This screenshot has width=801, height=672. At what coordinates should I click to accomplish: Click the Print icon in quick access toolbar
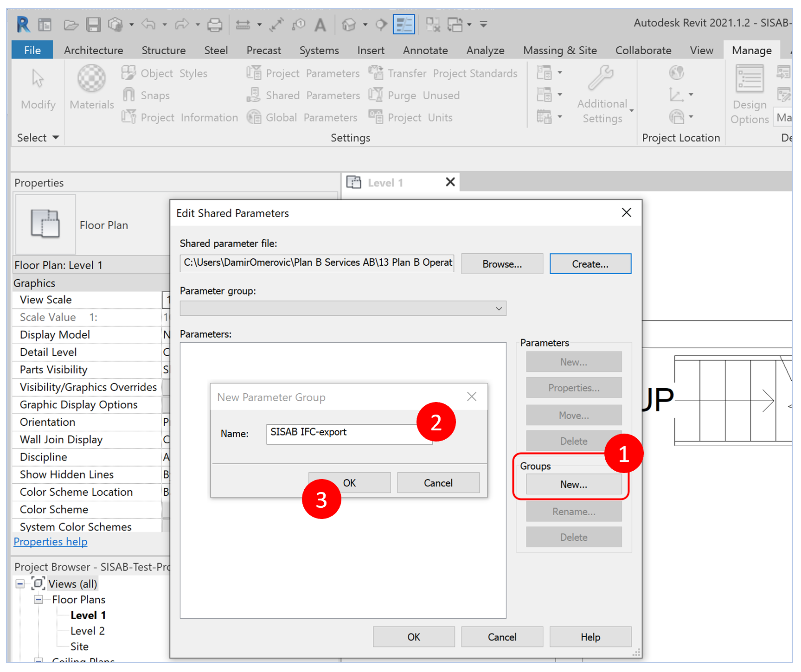pyautogui.click(x=214, y=25)
